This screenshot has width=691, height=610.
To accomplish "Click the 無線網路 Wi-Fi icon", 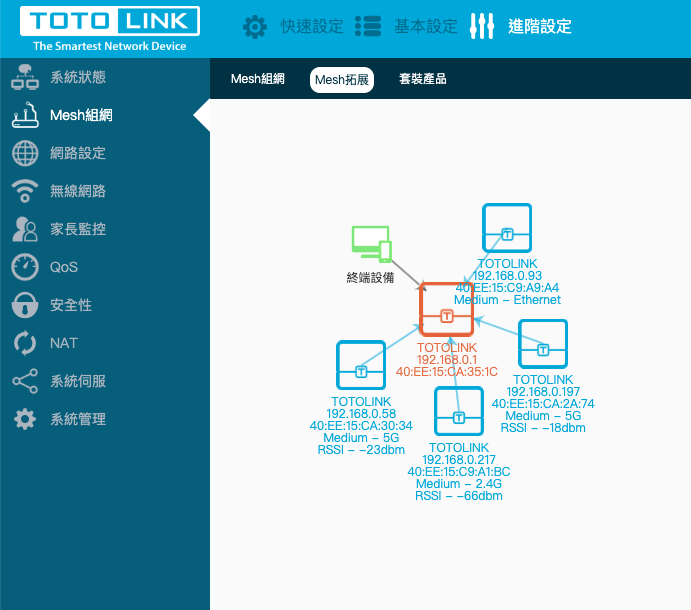I will [x=25, y=191].
